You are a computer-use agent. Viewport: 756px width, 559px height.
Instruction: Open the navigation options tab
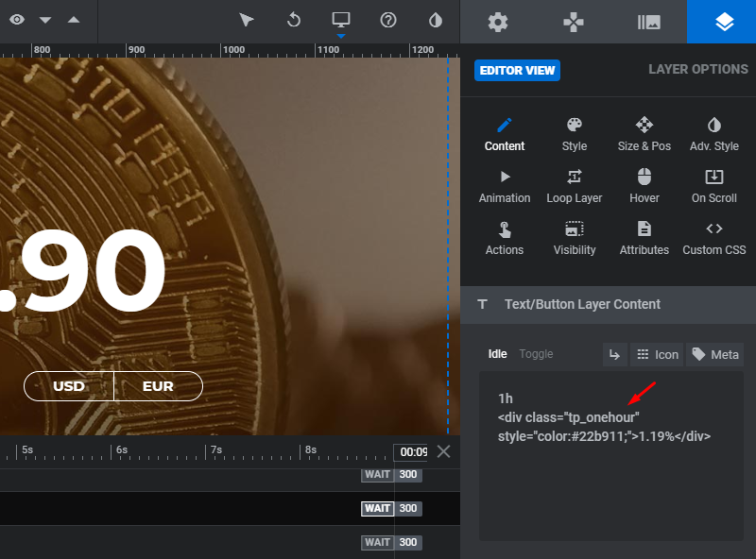(x=574, y=22)
